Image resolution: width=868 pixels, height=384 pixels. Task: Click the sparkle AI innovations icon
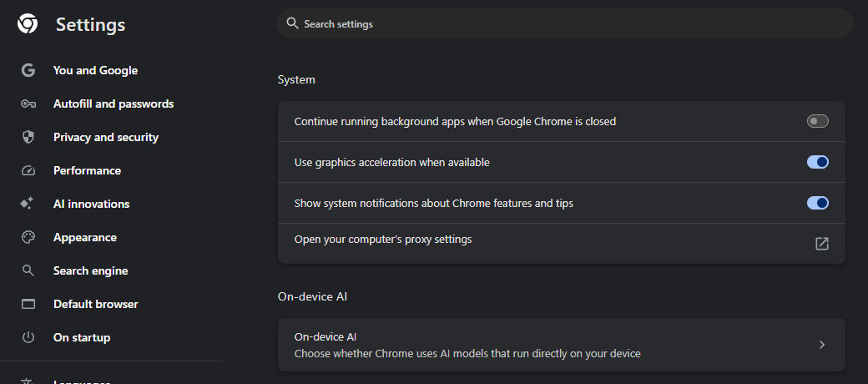[x=27, y=204]
